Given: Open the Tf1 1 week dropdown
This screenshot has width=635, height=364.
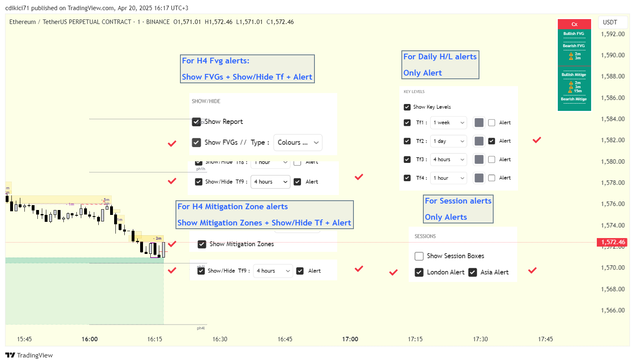Looking at the screenshot, I should pyautogui.click(x=449, y=123).
